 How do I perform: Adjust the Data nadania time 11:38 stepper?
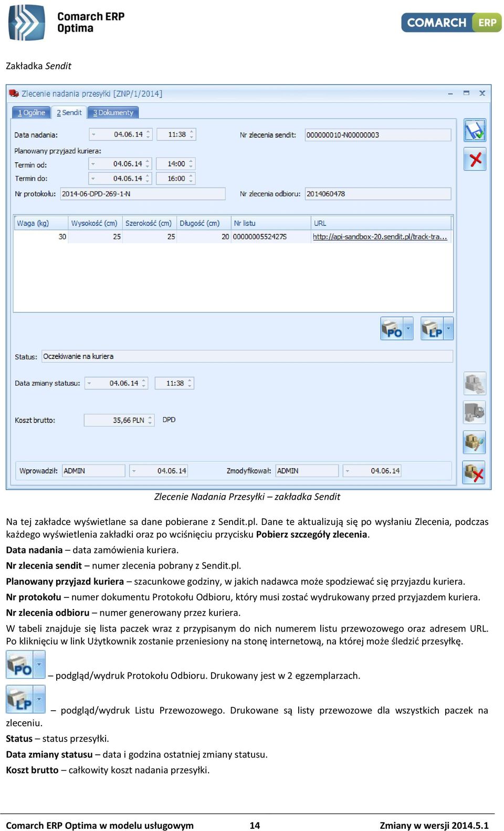point(192,134)
